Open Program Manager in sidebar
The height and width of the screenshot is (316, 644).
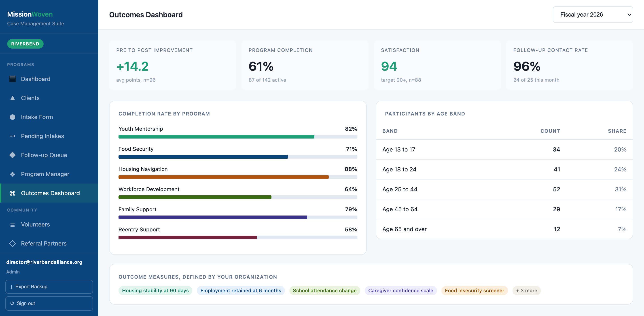point(49,174)
